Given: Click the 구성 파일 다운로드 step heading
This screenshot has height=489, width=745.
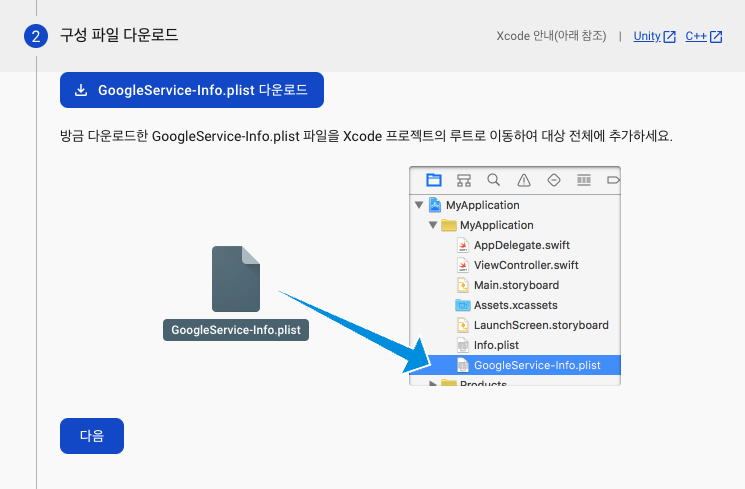Looking at the screenshot, I should point(119,35).
